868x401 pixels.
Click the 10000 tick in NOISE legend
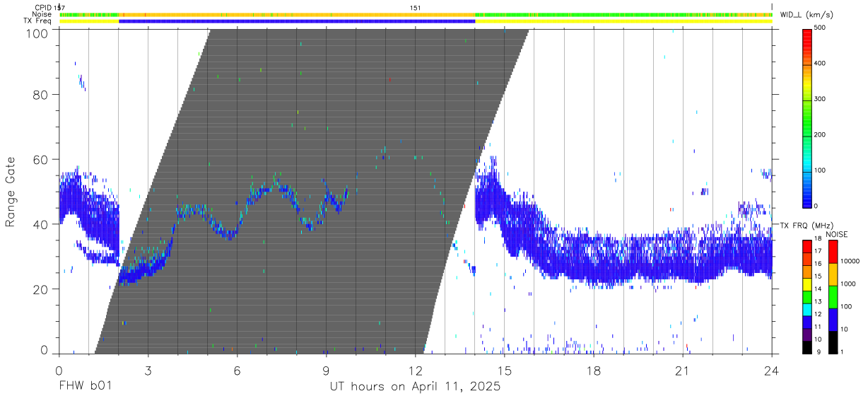pyautogui.click(x=850, y=262)
